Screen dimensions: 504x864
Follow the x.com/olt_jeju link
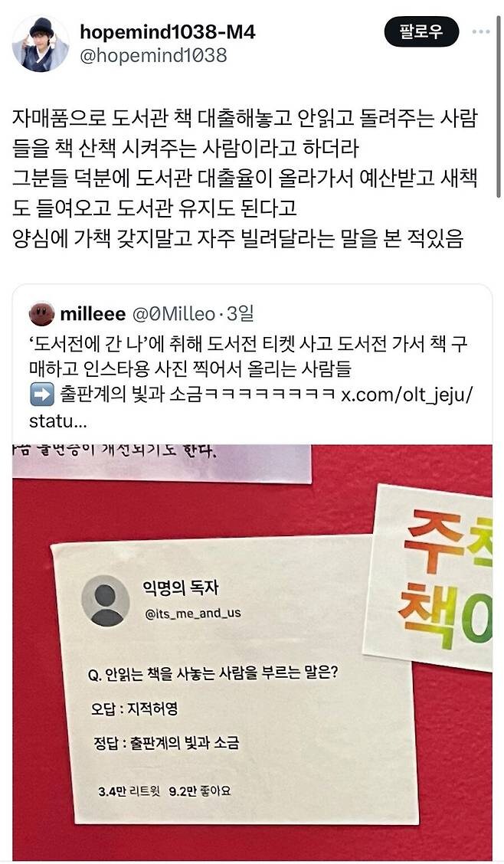click(x=407, y=395)
